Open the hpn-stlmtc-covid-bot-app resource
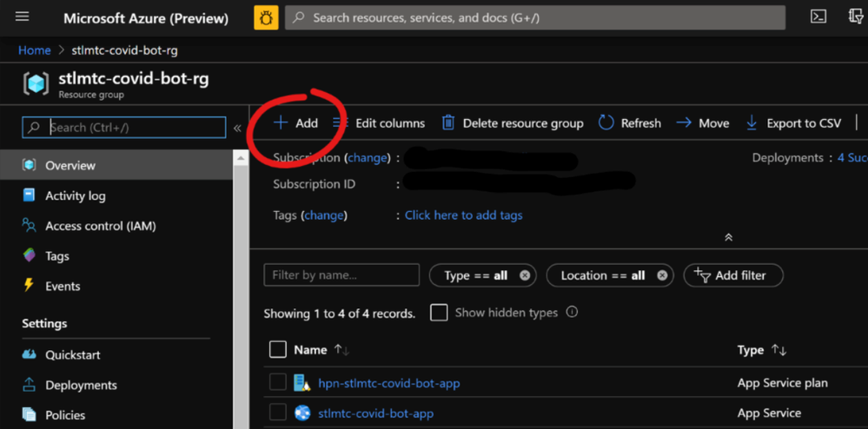This screenshot has width=868, height=429. coord(388,383)
